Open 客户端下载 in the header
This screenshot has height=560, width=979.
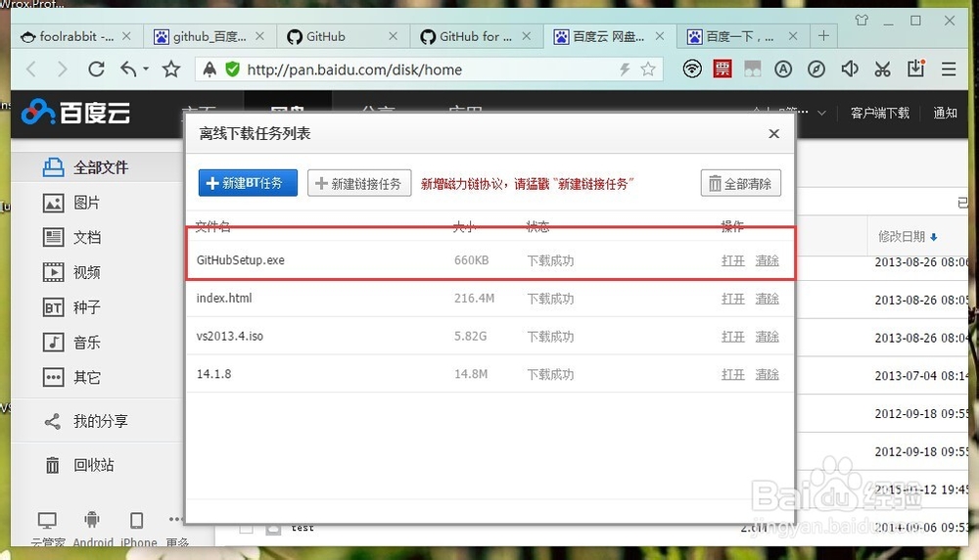tap(880, 113)
